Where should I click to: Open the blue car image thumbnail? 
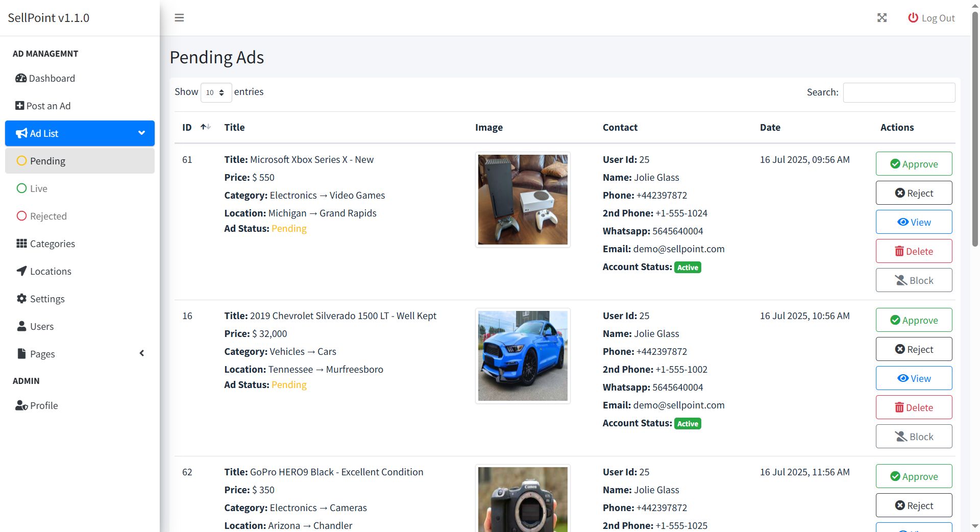[x=523, y=356]
